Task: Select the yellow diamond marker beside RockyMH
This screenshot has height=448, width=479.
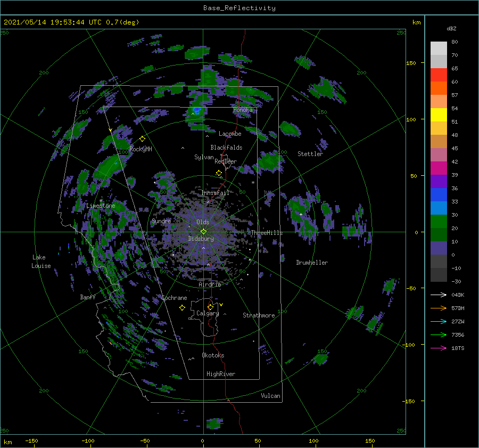Action: tap(142, 139)
